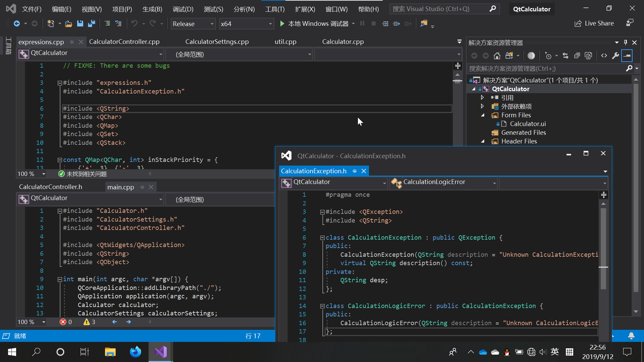Click the View Code icon in Solution Explorer

point(604,56)
